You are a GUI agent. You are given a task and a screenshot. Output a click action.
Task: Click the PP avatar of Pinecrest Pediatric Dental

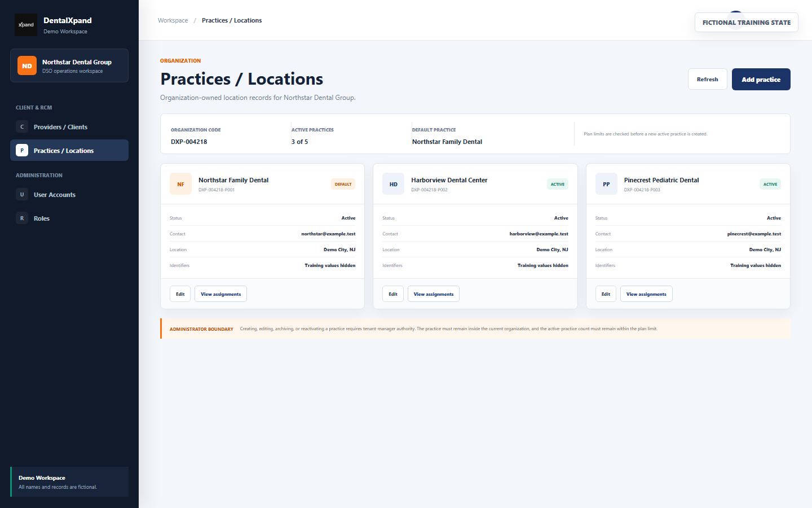[x=606, y=184]
